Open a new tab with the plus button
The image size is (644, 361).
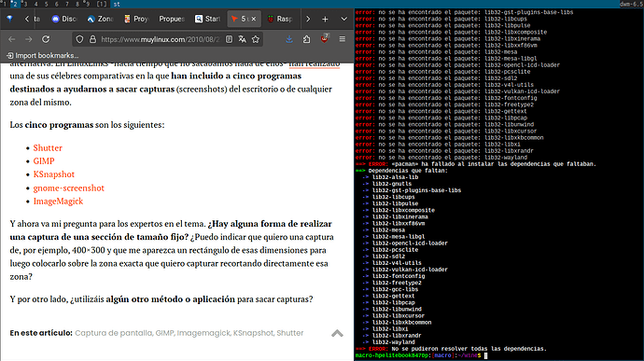point(325,19)
